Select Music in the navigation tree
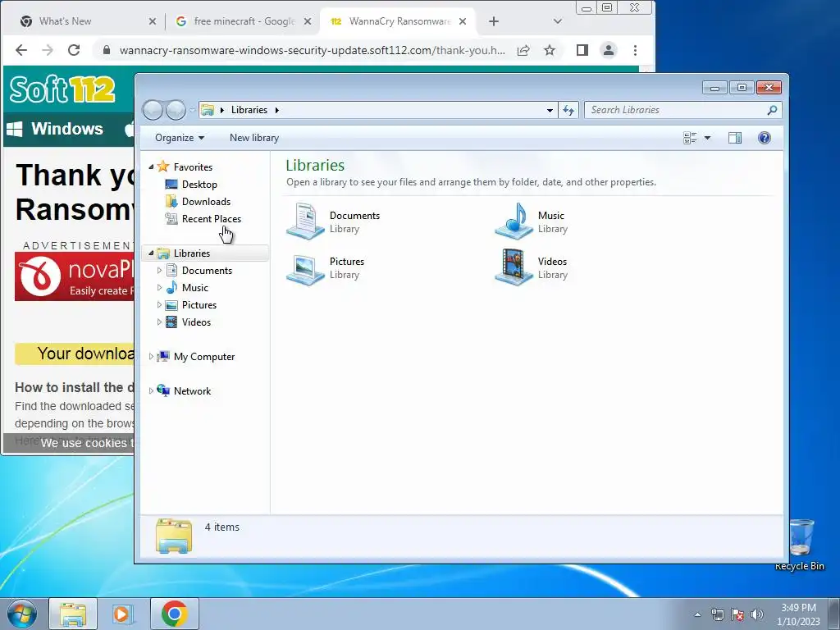This screenshot has width=840, height=630. (195, 288)
